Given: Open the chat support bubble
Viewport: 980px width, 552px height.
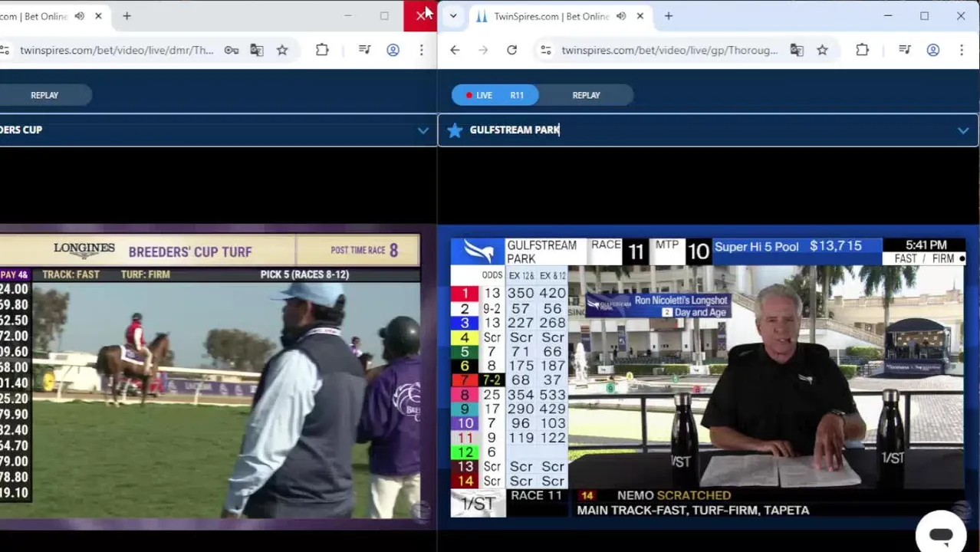Looking at the screenshot, I should [x=941, y=534].
